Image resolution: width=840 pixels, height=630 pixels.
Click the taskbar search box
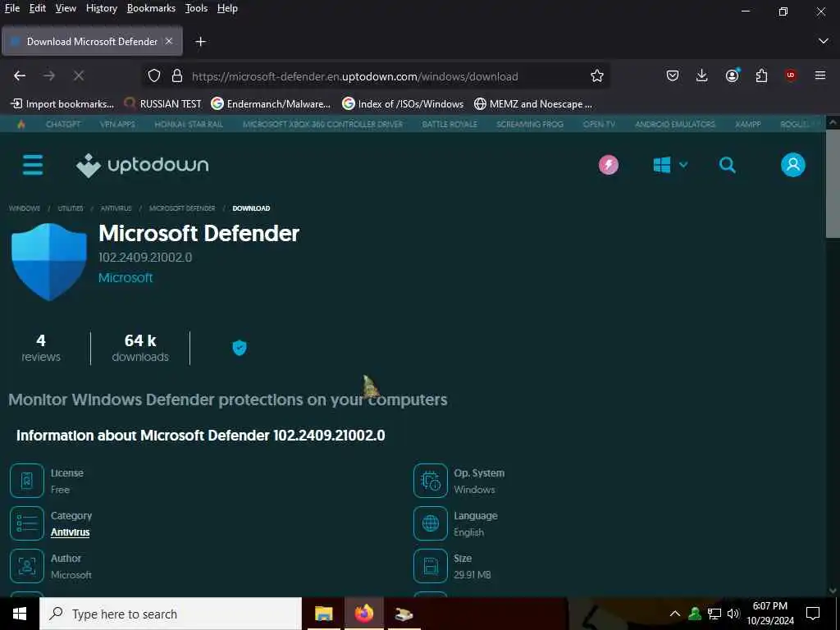point(171,614)
